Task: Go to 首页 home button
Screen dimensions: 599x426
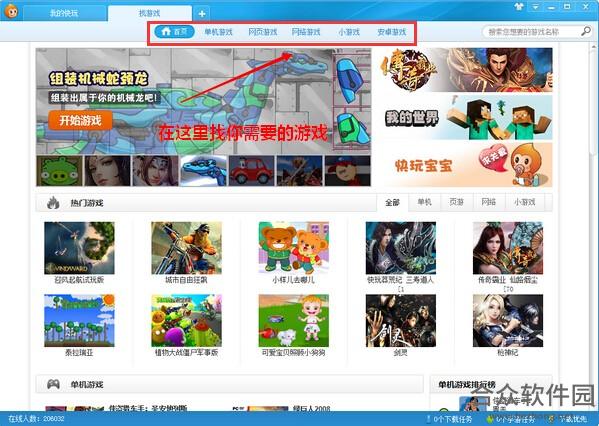Action: [x=175, y=32]
